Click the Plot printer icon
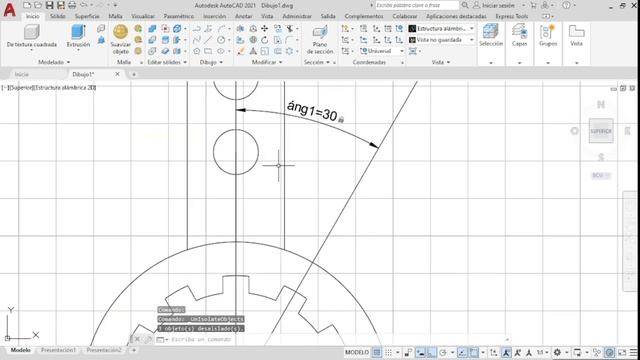 coord(72,5)
